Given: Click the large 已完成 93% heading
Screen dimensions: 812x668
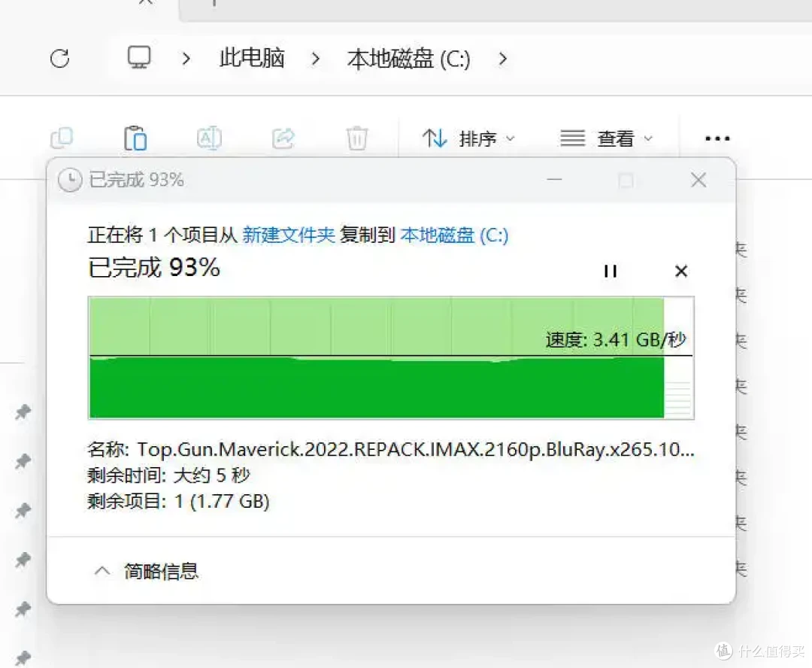Looking at the screenshot, I should tap(154, 267).
